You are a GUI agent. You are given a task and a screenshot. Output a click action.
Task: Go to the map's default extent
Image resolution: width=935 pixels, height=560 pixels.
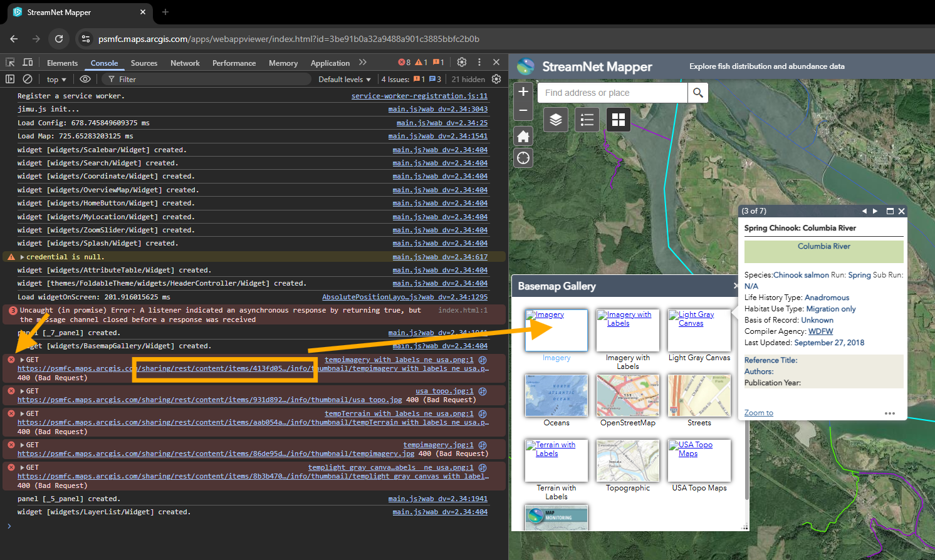pos(523,136)
